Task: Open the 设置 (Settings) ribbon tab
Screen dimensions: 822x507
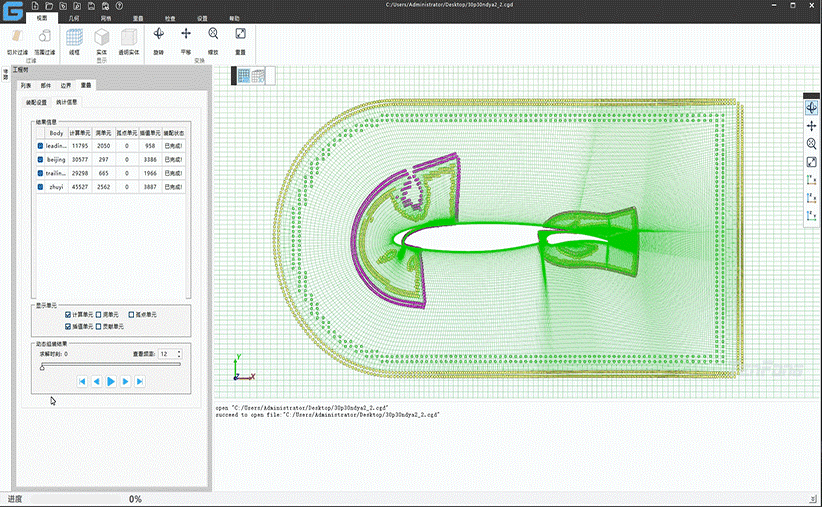Action: 202,18
